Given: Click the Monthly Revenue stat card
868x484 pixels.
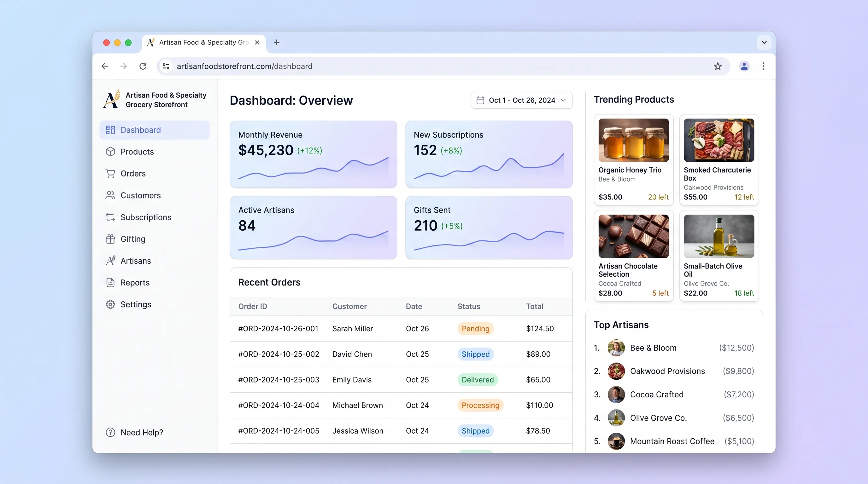Looking at the screenshot, I should (314, 154).
